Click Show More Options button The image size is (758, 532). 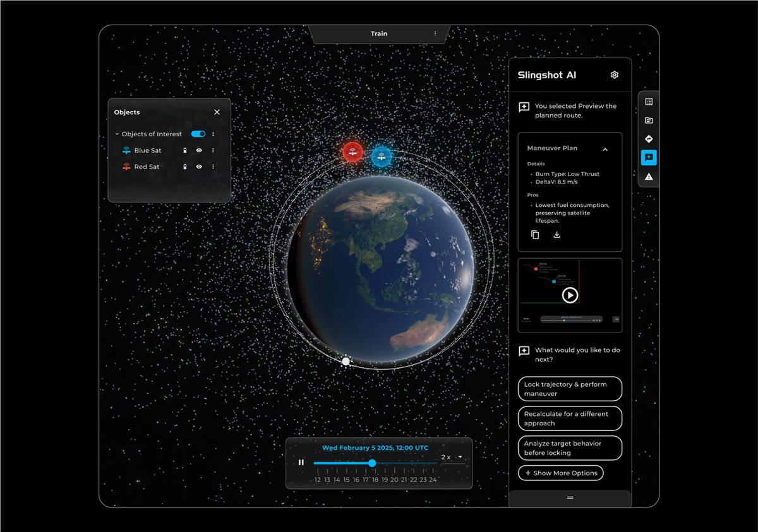pos(560,473)
